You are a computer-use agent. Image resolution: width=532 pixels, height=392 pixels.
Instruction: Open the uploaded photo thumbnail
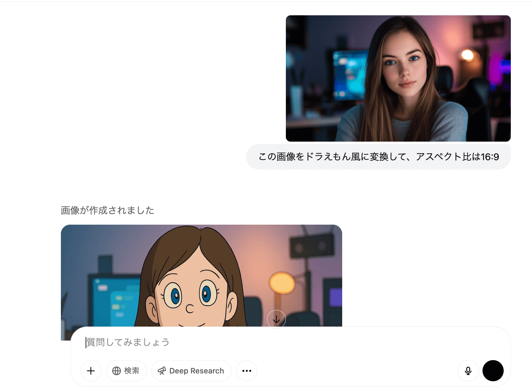tap(398, 78)
